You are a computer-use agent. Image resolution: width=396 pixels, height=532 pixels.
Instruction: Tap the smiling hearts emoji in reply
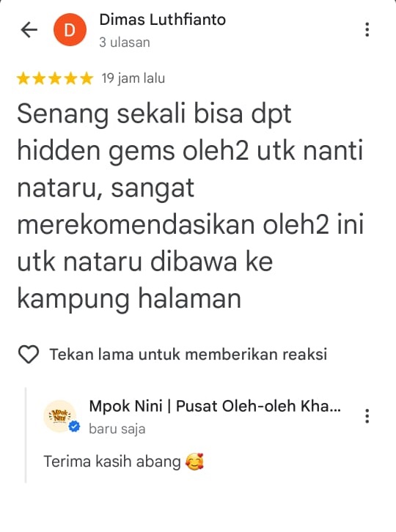point(194,462)
